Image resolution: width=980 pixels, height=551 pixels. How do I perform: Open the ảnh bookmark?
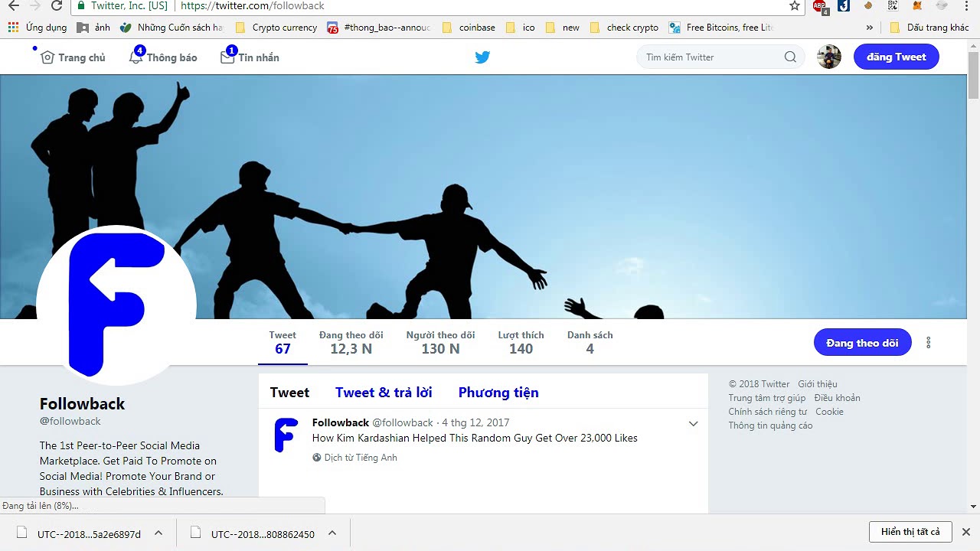[x=94, y=28]
